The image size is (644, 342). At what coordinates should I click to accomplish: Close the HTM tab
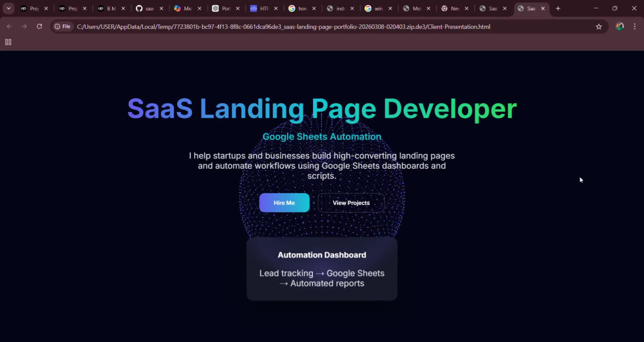click(276, 8)
